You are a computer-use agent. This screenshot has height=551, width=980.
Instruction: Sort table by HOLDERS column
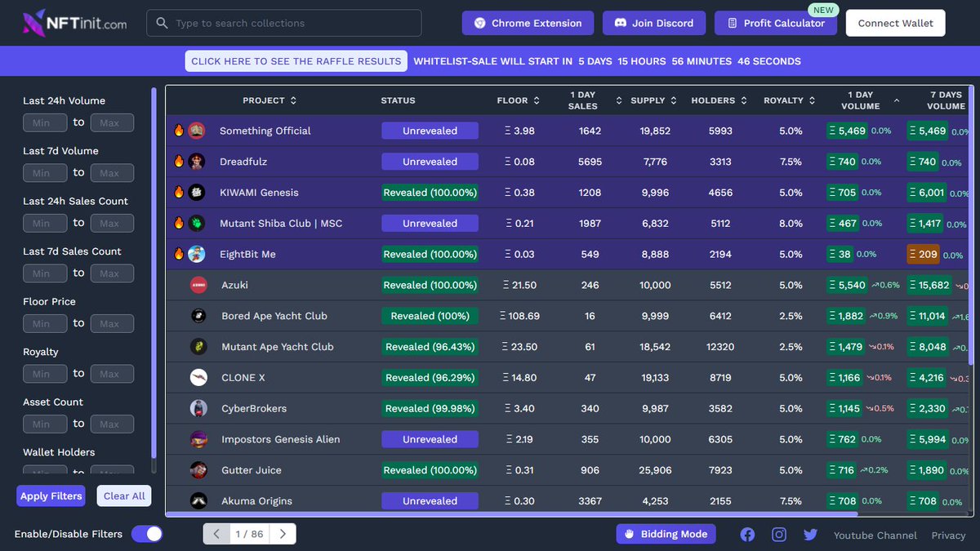point(719,100)
